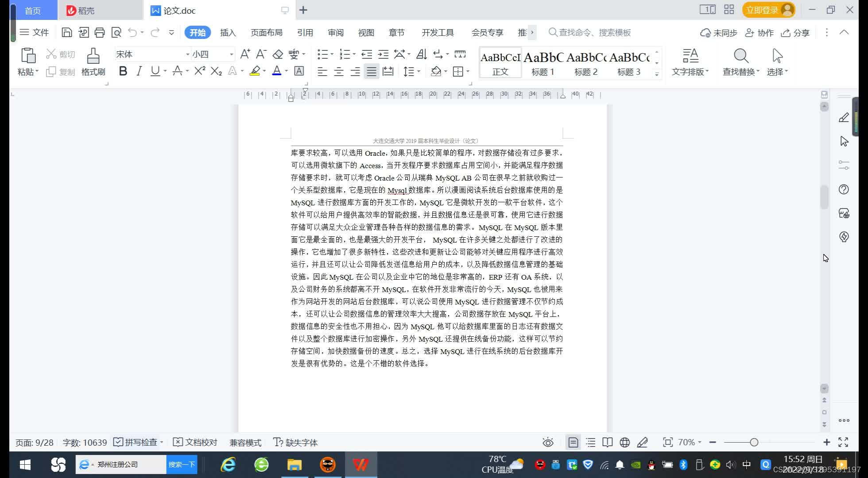Screen dimensions: 868x478
Task: Switch to the 页面布局 tab
Action: (x=267, y=32)
